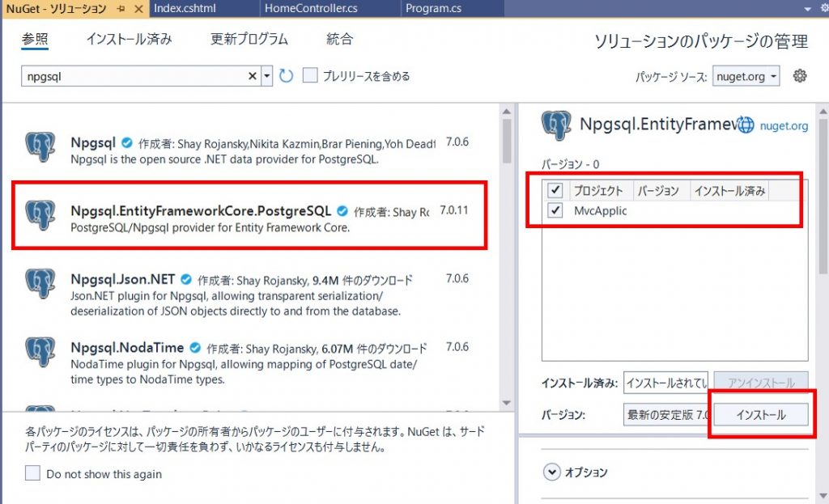The width and height of the screenshot is (829, 504).
Task: Click the プロジェクト column header
Action: point(599,191)
